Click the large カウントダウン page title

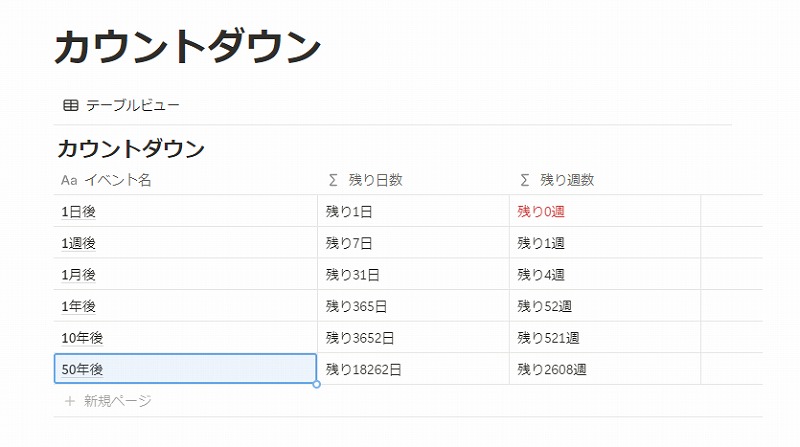pyautogui.click(x=187, y=48)
